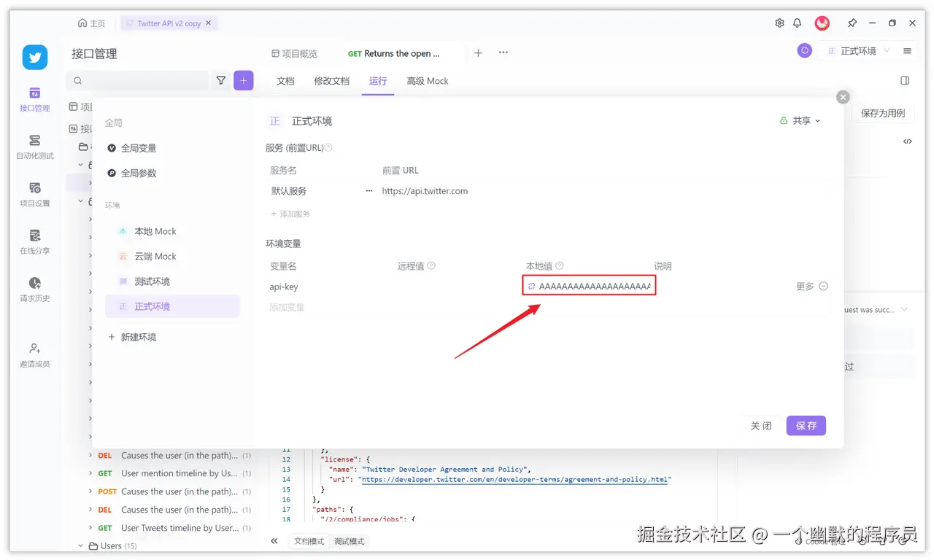Open the tab more options ellipsis
The height and width of the screenshot is (560, 934).
click(x=503, y=52)
